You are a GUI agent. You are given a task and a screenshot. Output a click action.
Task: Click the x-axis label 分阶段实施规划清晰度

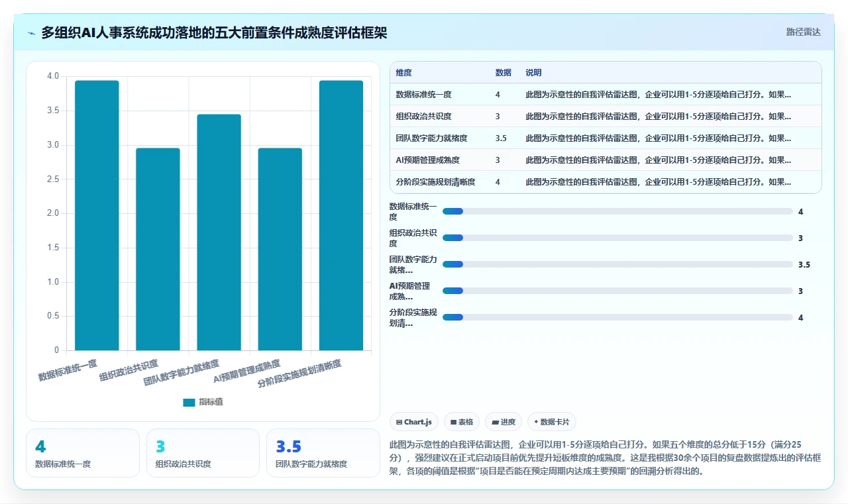299,374
